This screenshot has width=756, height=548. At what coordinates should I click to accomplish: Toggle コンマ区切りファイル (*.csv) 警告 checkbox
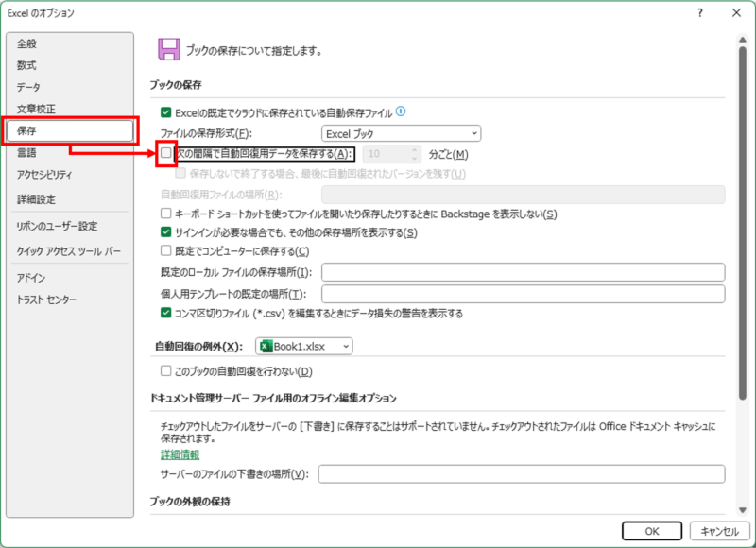(x=166, y=313)
